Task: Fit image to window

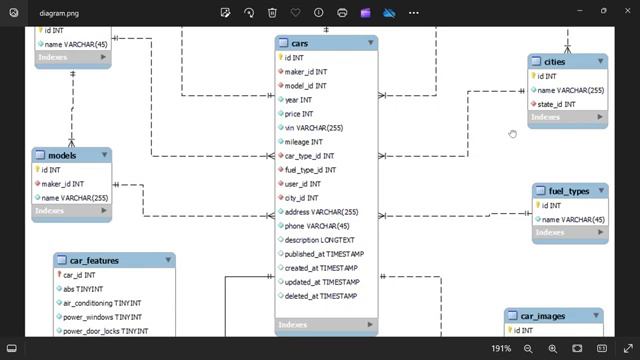Action: [x=577, y=348]
